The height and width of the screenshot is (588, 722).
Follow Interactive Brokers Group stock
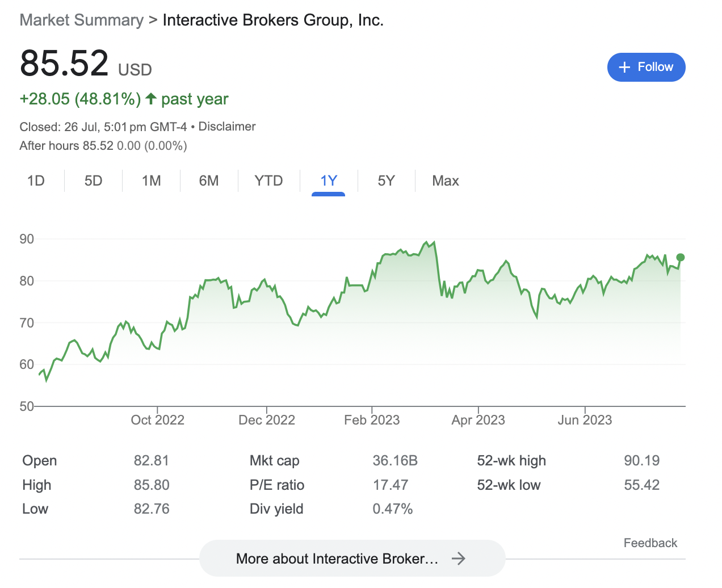(x=647, y=68)
